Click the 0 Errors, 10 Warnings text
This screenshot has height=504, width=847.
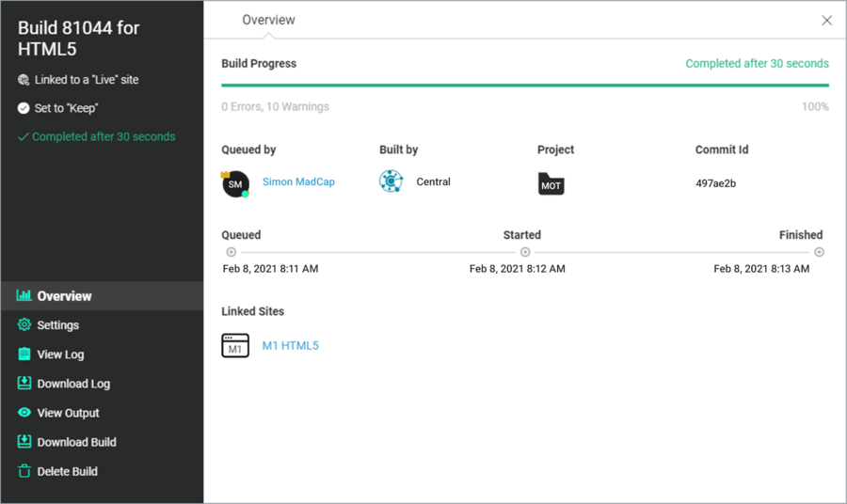click(276, 107)
